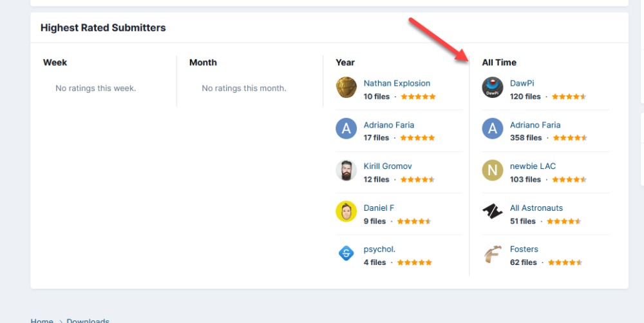Viewport: 644px width, 323px height.
Task: Click newbie LAC's letter N avatar
Action: click(493, 170)
